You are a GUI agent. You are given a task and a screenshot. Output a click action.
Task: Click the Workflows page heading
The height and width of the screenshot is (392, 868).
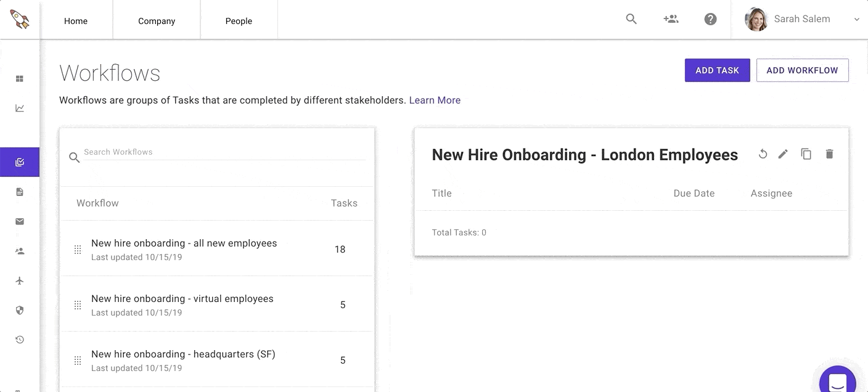click(x=110, y=73)
